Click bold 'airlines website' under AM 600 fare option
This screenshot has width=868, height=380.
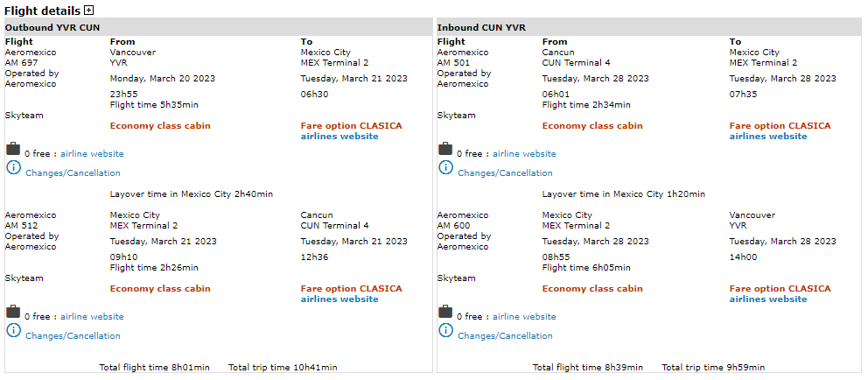(x=768, y=299)
